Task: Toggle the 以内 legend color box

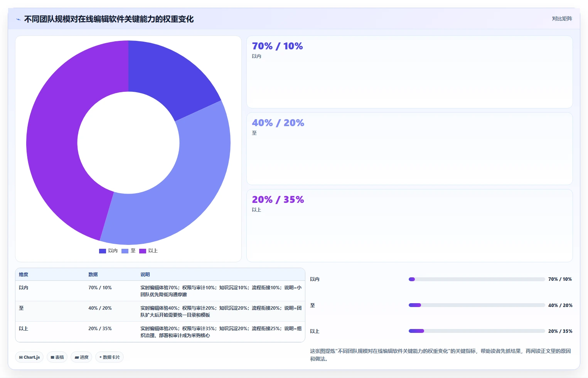Action: tap(103, 251)
